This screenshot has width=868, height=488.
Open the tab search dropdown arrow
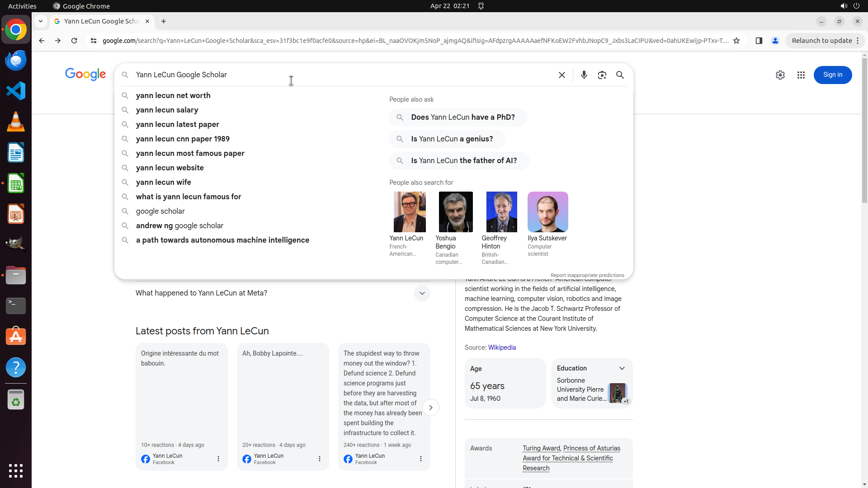click(x=41, y=21)
